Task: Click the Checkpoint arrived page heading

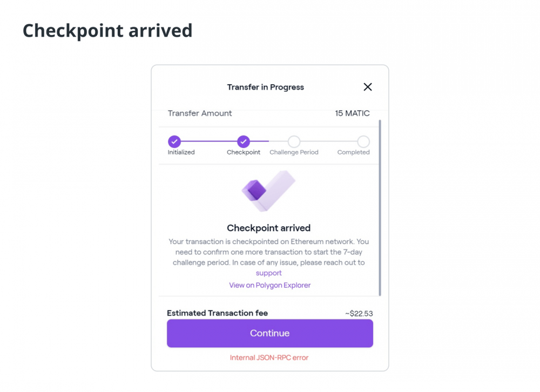Action: 107,31
